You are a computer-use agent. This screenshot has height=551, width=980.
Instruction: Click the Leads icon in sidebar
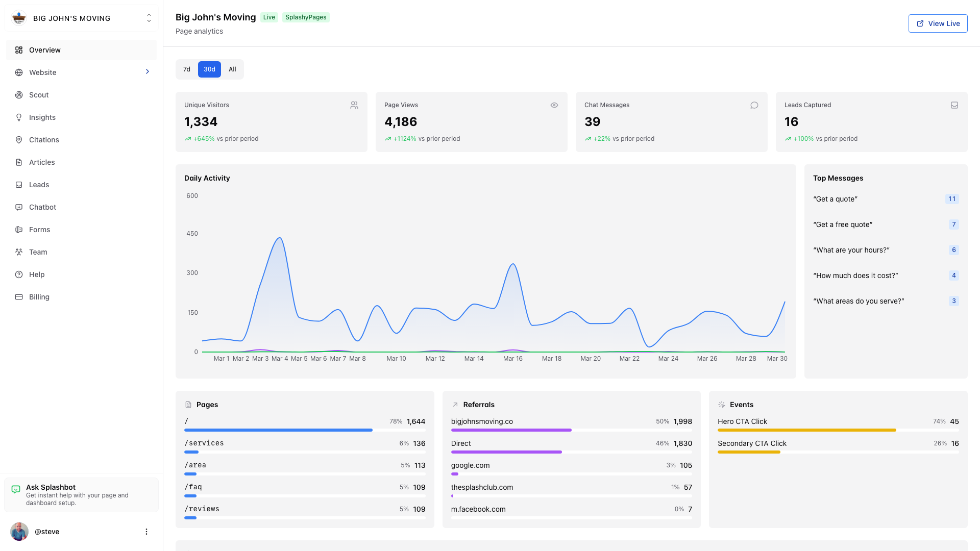(19, 185)
